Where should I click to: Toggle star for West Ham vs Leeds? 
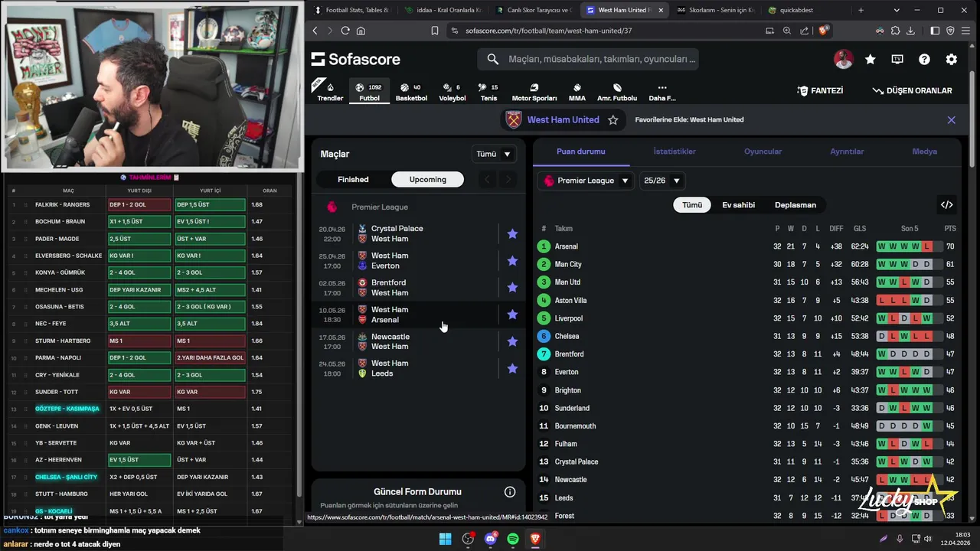click(512, 368)
